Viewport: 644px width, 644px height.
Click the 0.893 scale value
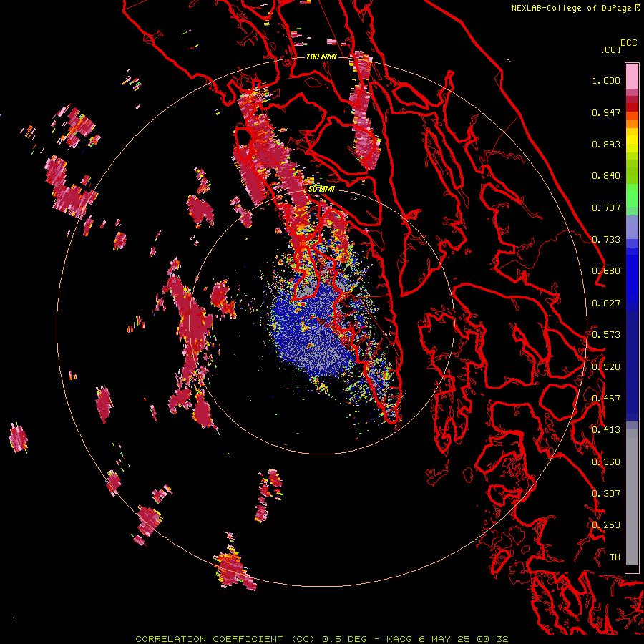coord(606,144)
